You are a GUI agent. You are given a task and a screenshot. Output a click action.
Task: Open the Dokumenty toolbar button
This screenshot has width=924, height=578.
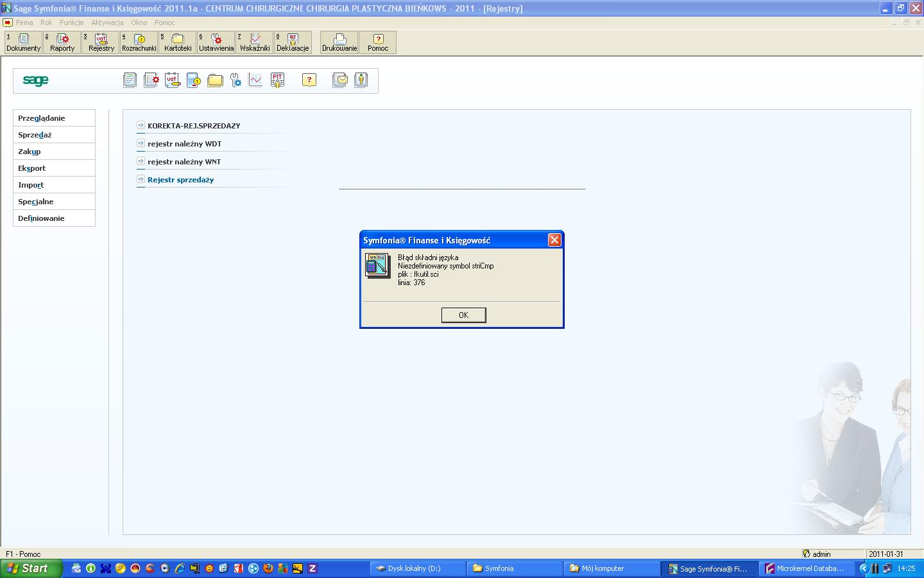[x=23, y=42]
